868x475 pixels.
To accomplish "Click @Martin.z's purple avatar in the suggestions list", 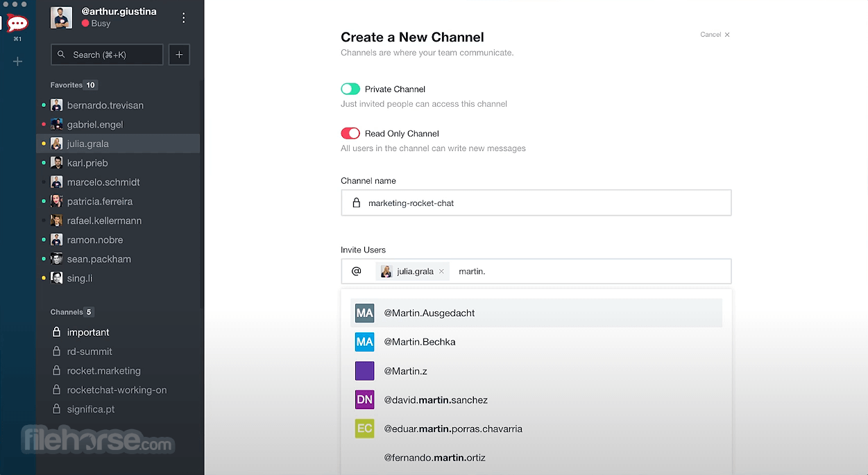I will click(364, 370).
